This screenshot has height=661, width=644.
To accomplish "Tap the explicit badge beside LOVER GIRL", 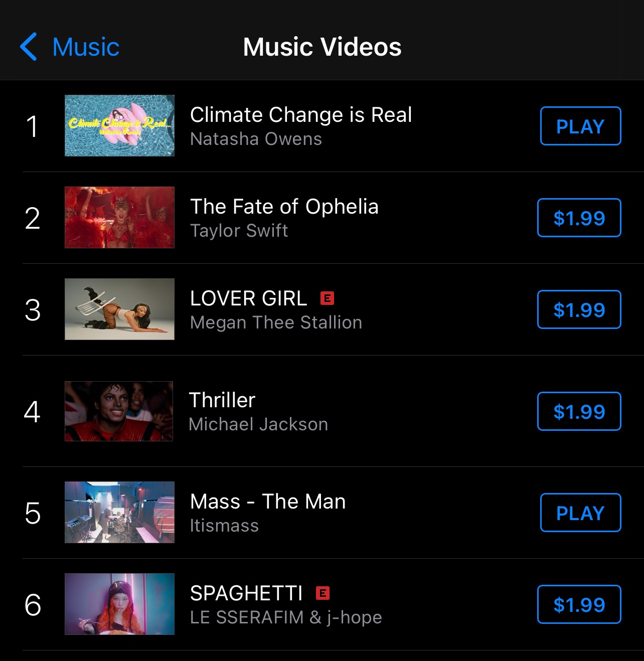I will pos(327,298).
